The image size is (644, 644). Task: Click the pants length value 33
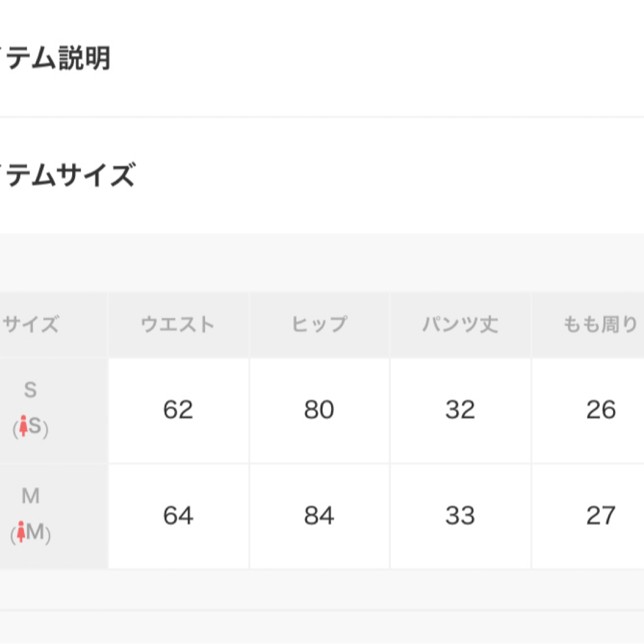(460, 515)
